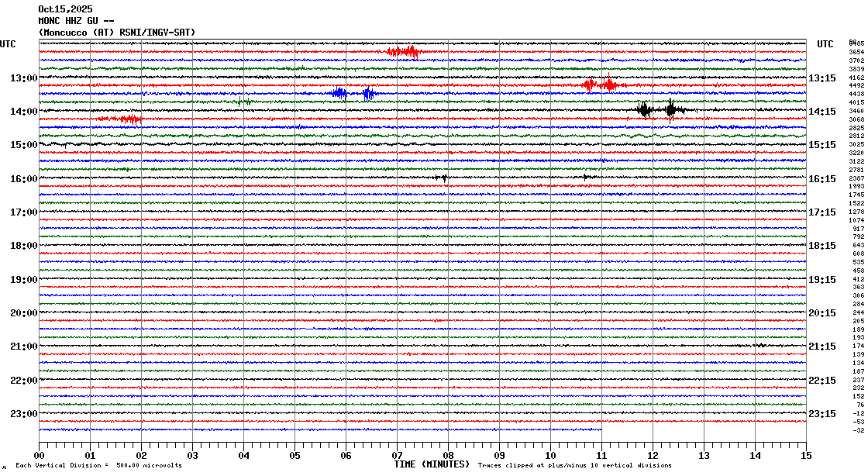
Task: Select the 23:00 hour label
Action: pos(24,414)
